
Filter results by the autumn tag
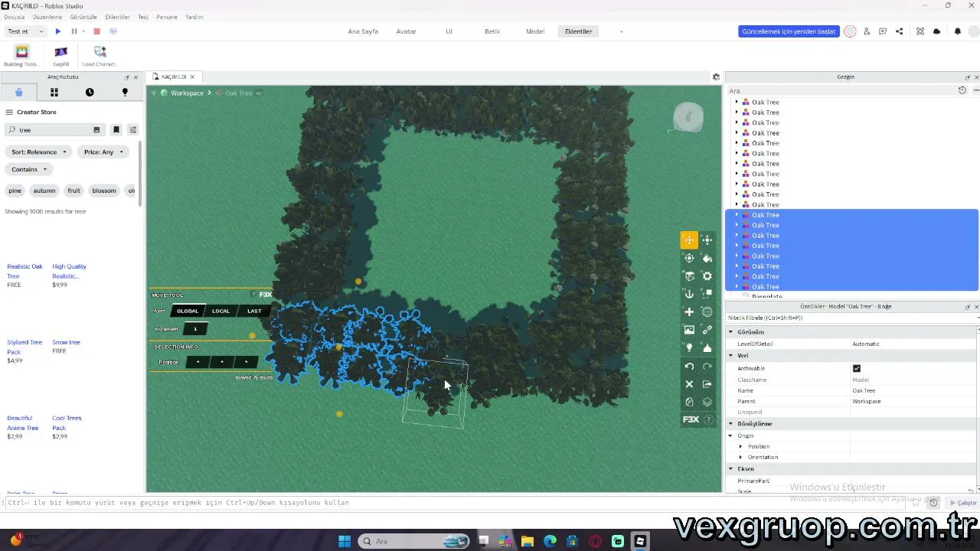44,191
